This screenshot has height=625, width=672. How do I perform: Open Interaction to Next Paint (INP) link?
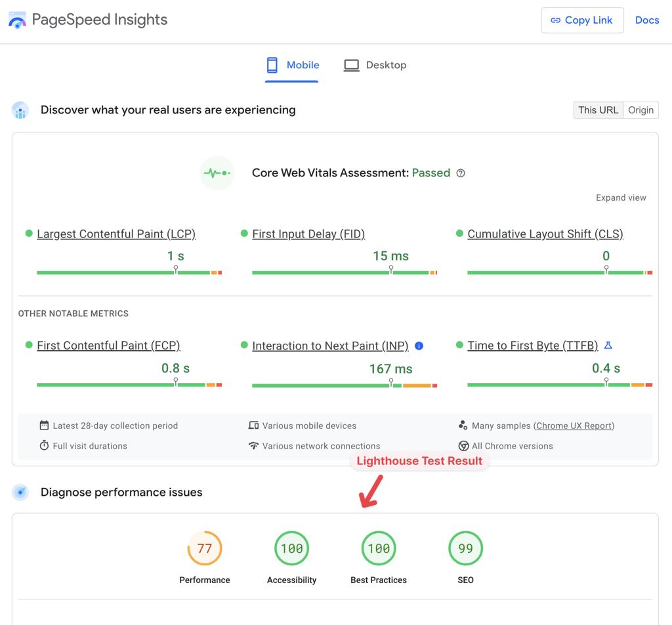(x=330, y=346)
